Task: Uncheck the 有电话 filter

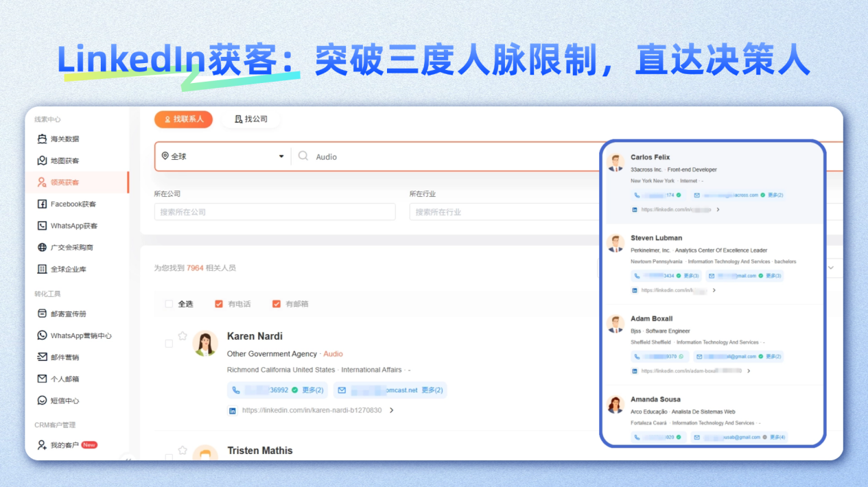Action: (x=219, y=304)
